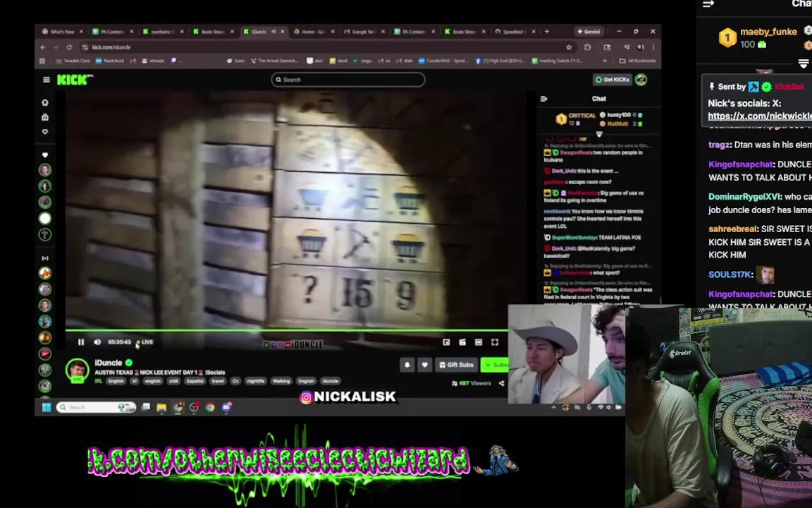
Task: Click the Get KICKs button
Action: [613, 80]
